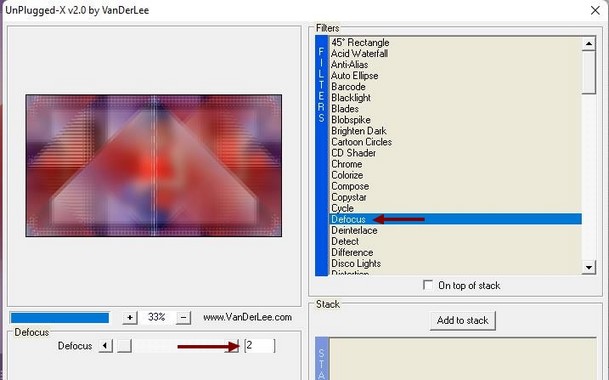Zoom out preview with minus button

coord(183,318)
